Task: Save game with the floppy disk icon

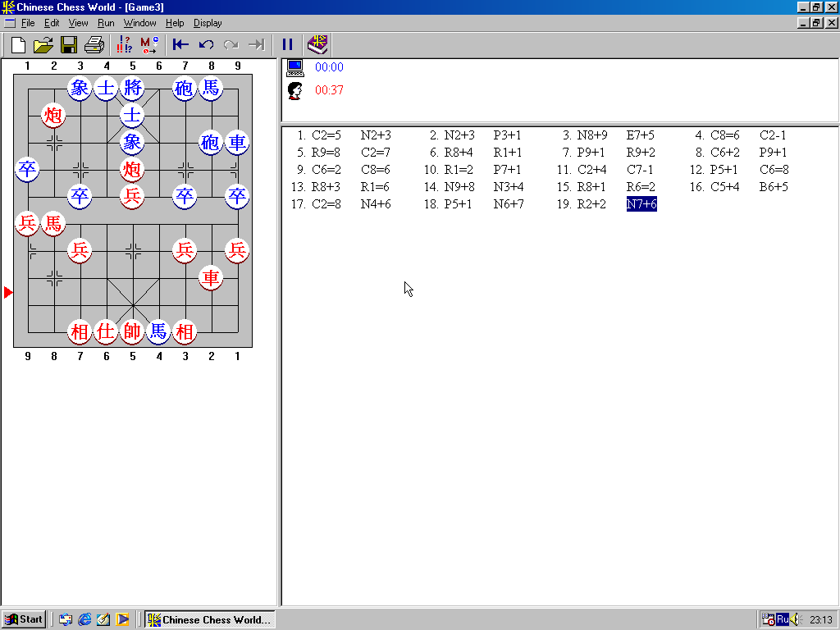Action: (x=69, y=44)
